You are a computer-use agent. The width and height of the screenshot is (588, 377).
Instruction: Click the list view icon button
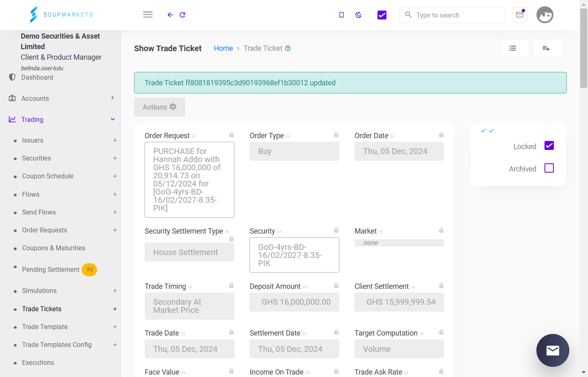515,49
